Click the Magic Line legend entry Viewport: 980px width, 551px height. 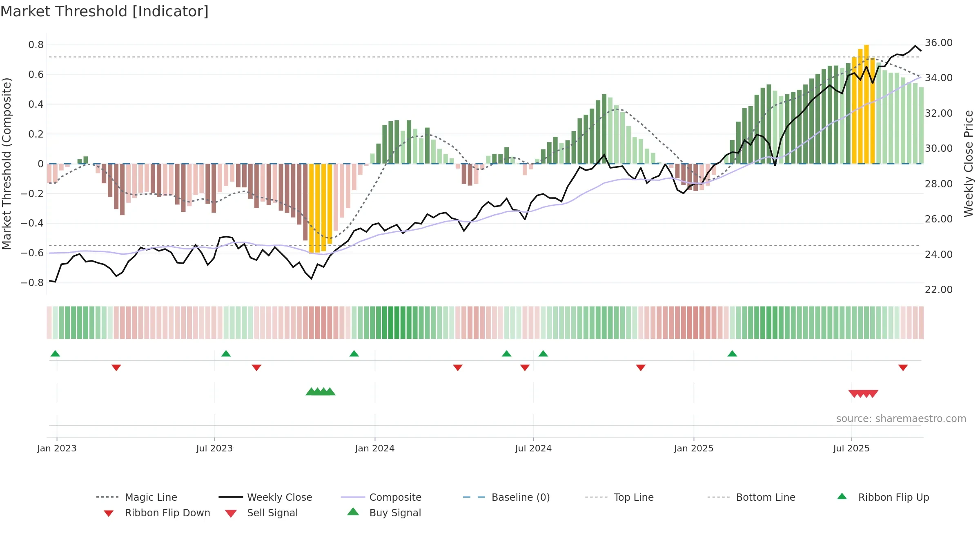(x=136, y=497)
